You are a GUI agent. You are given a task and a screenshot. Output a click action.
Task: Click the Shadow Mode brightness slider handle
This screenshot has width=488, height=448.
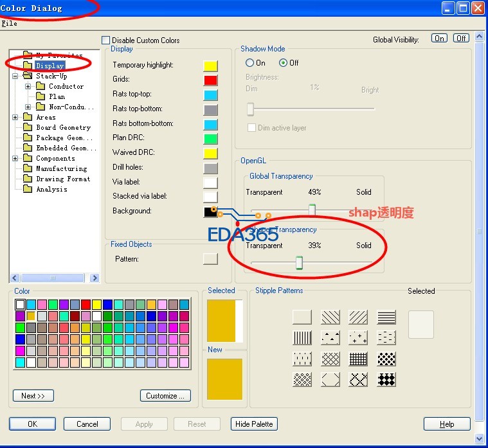(x=251, y=109)
